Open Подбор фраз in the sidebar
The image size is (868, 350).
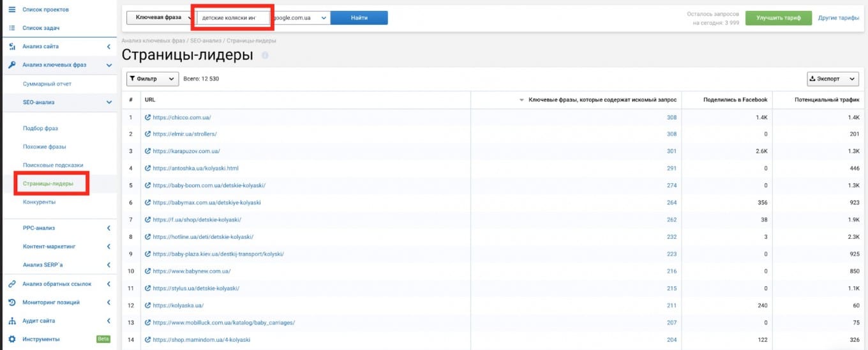coord(40,128)
